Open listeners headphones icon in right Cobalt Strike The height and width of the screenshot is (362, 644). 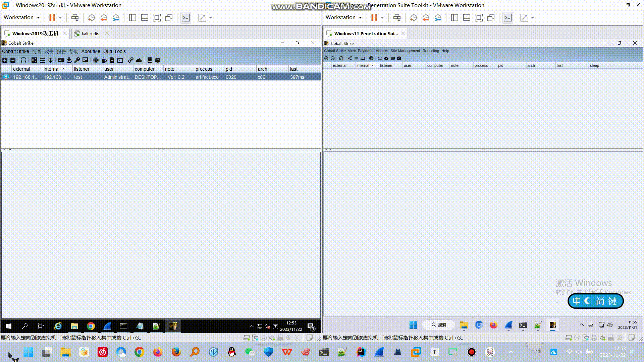pyautogui.click(x=341, y=58)
